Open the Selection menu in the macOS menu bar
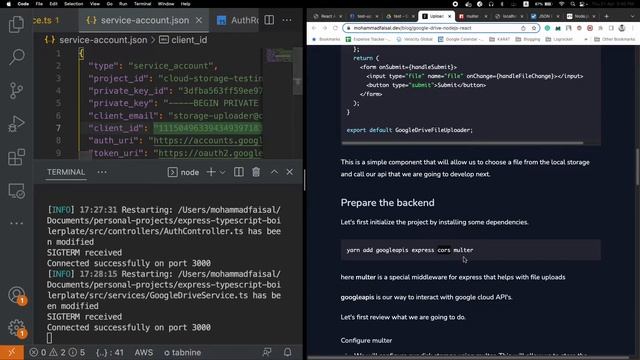The image size is (640, 360). coord(73,4)
